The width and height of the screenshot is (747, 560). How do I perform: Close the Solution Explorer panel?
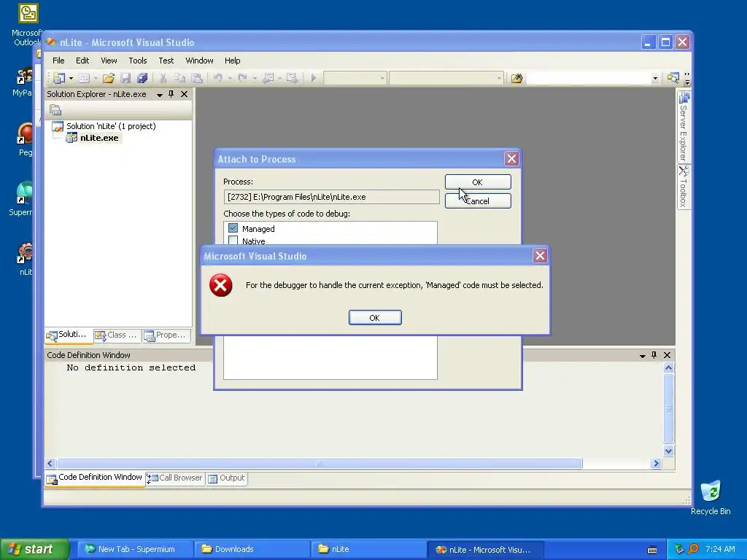[184, 94]
